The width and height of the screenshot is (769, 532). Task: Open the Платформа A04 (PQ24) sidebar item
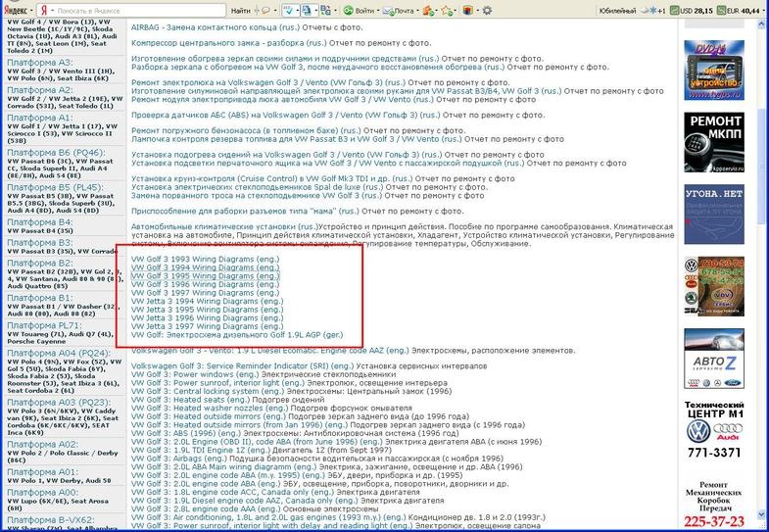(x=59, y=353)
